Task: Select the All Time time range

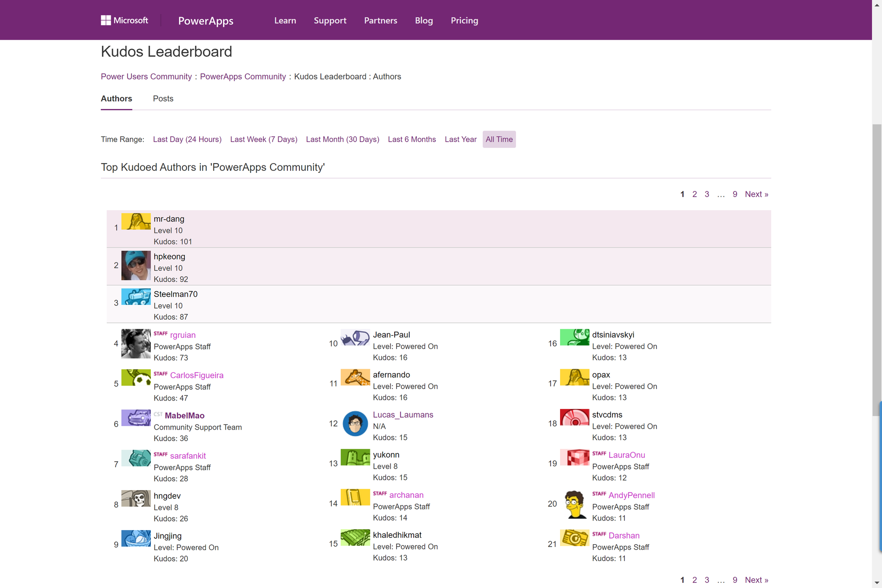Action: point(499,139)
